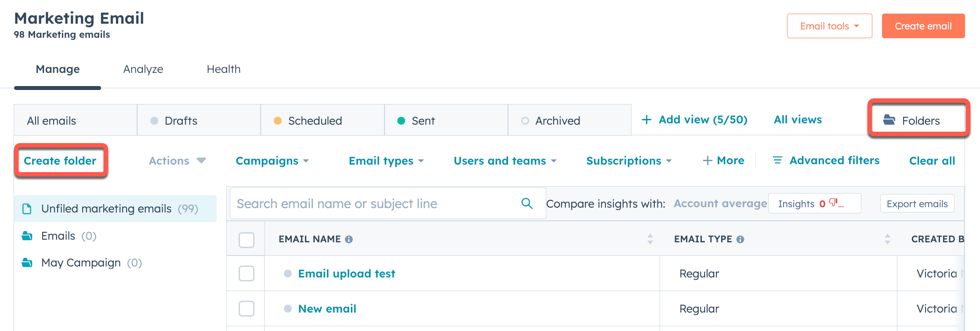The width and height of the screenshot is (980, 331).
Task: Click Regular type in New email row
Action: click(x=699, y=309)
